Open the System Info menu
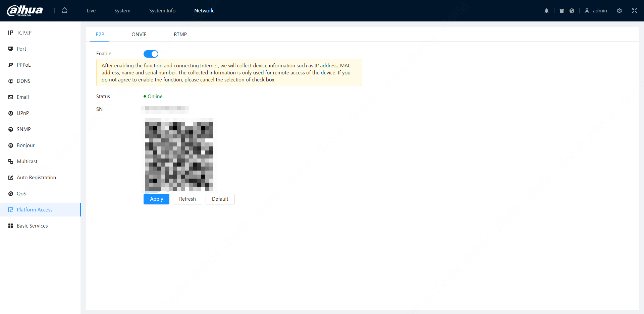This screenshot has height=314, width=644. click(x=162, y=11)
